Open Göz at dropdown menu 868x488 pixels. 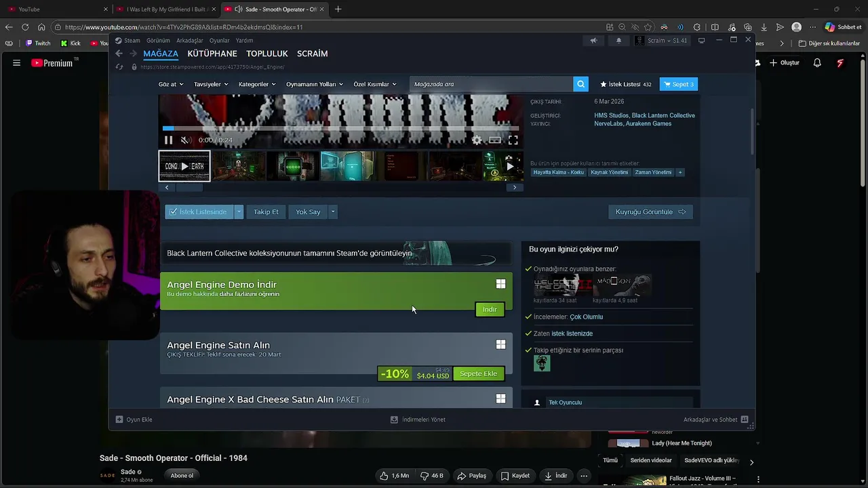coord(171,84)
